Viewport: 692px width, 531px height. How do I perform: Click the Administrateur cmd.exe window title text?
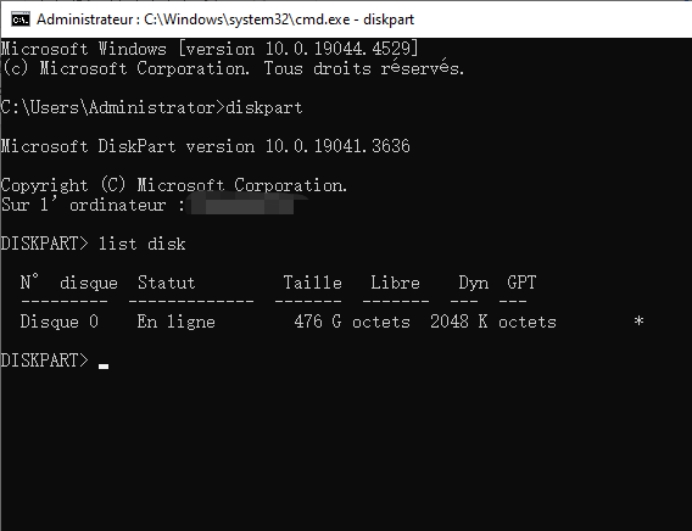(x=225, y=19)
